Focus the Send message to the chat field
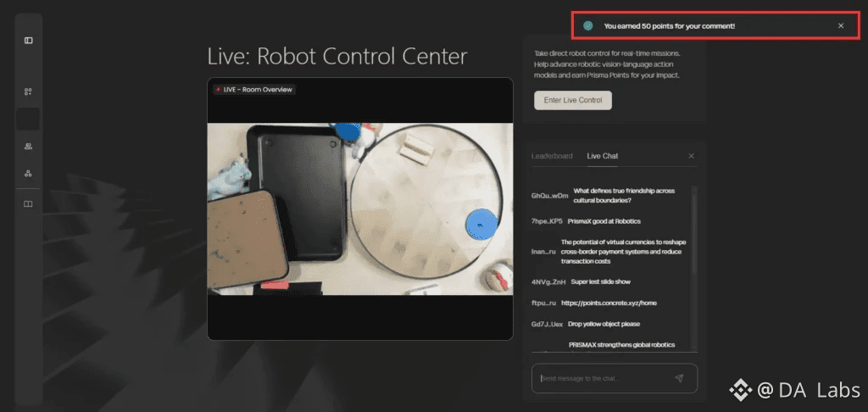Image resolution: width=868 pixels, height=412 pixels. (615, 378)
